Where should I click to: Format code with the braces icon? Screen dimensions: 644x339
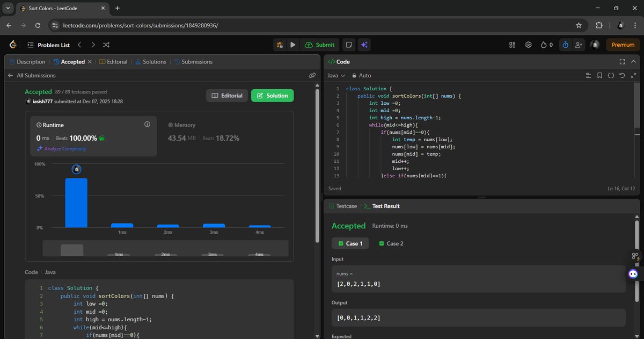pyautogui.click(x=611, y=75)
